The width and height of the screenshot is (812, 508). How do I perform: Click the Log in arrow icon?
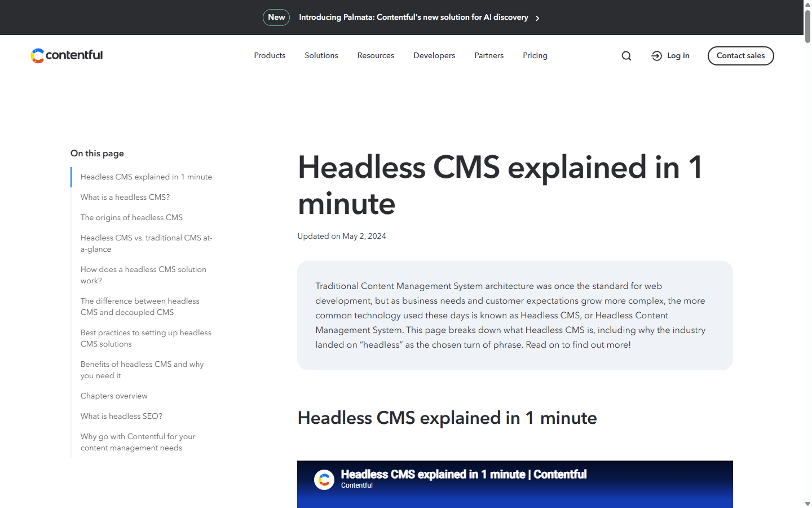pos(656,56)
